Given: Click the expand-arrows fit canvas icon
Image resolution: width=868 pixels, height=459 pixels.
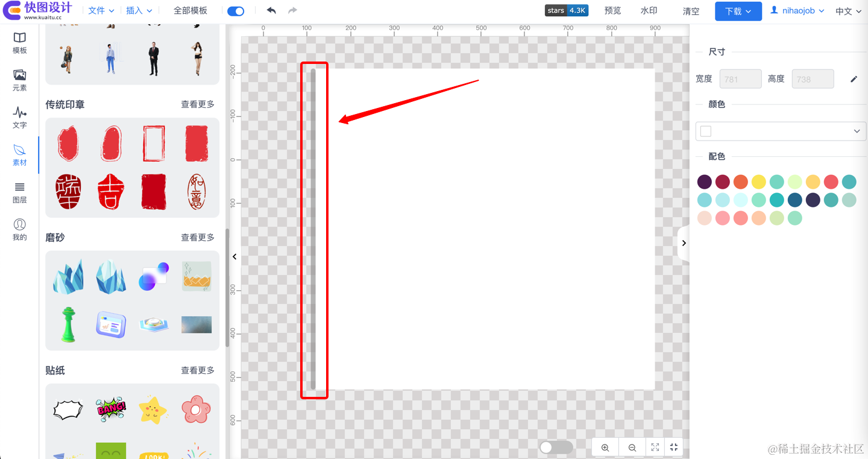Looking at the screenshot, I should [x=655, y=448].
